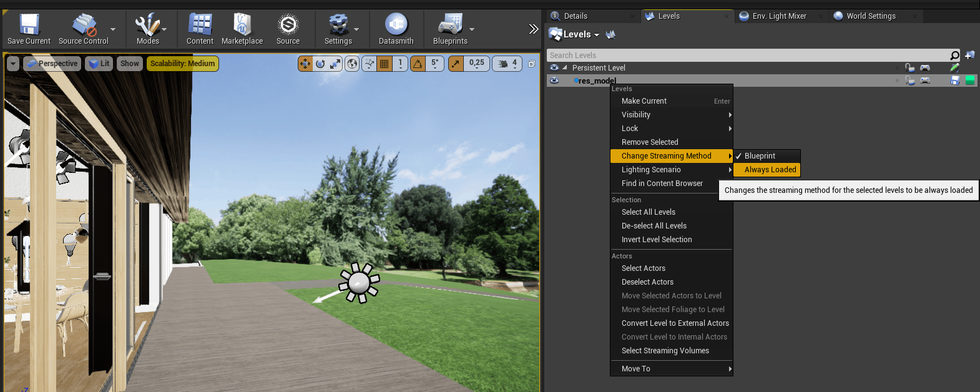The width and height of the screenshot is (980, 392).
Task: Toggle world/local coordinate system globe icon
Action: pos(352,64)
